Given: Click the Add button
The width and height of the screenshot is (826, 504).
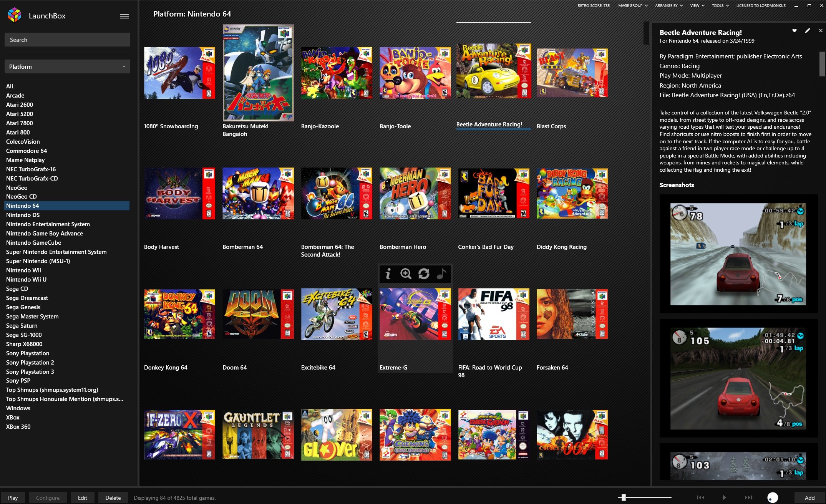Looking at the screenshot, I should 809,497.
